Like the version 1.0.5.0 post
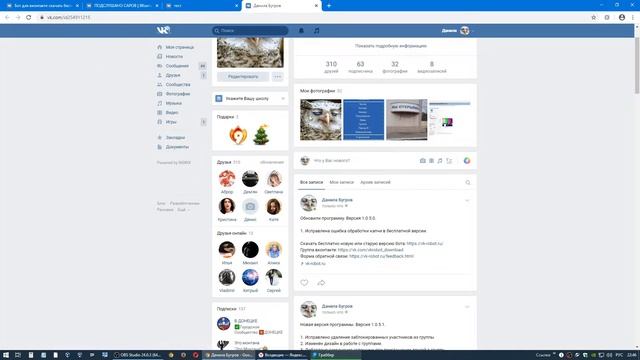This screenshot has width=640, height=360. pyautogui.click(x=304, y=282)
